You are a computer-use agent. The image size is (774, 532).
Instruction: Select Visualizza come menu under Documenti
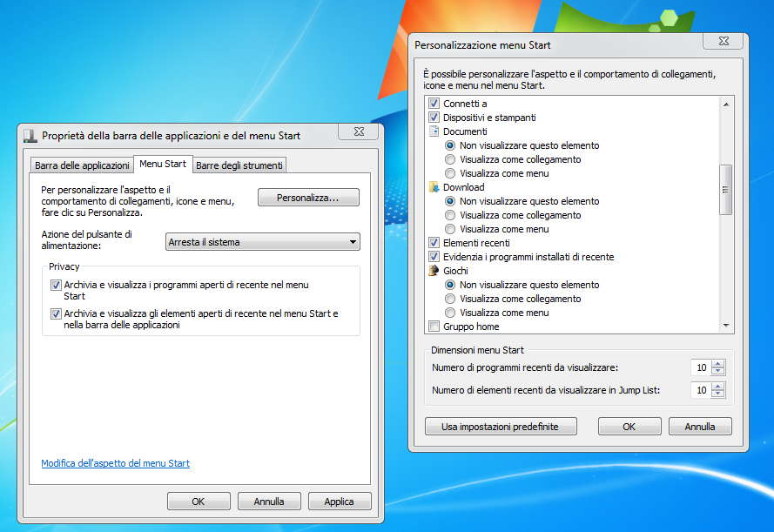450,173
